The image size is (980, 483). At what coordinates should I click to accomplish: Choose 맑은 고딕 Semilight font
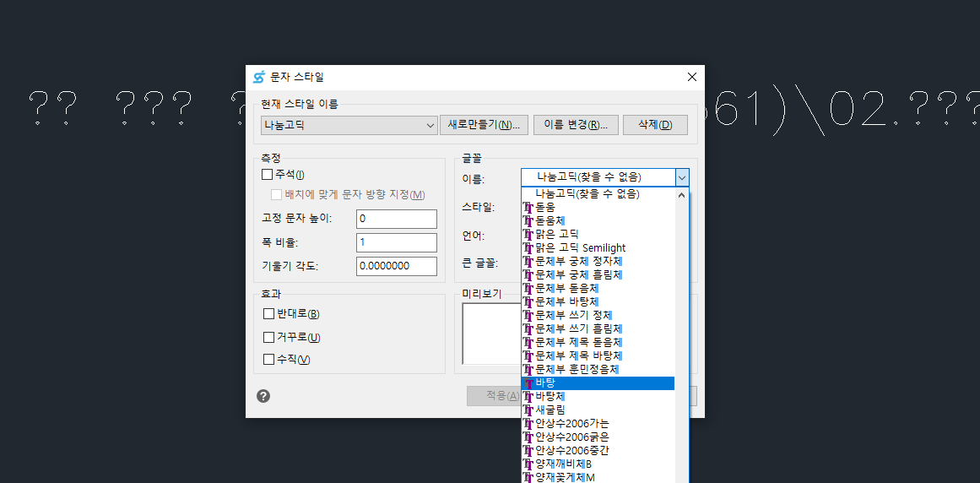pyautogui.click(x=598, y=248)
